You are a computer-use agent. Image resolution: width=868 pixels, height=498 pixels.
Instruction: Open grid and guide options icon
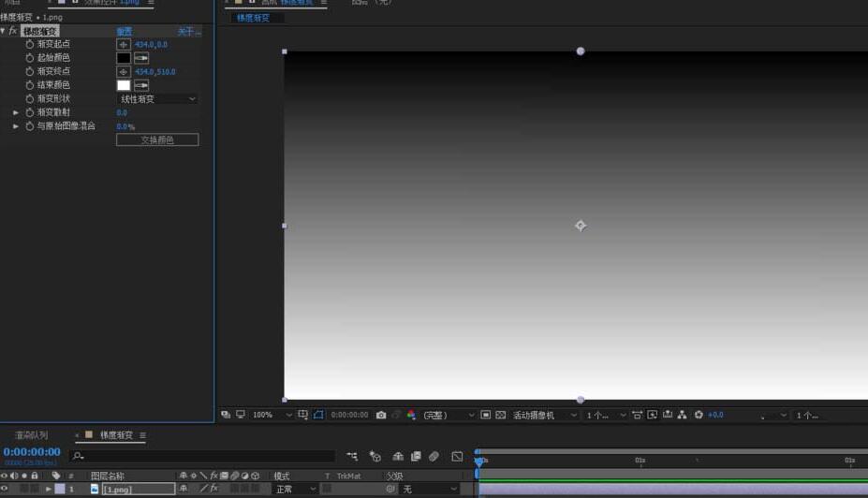click(x=302, y=415)
